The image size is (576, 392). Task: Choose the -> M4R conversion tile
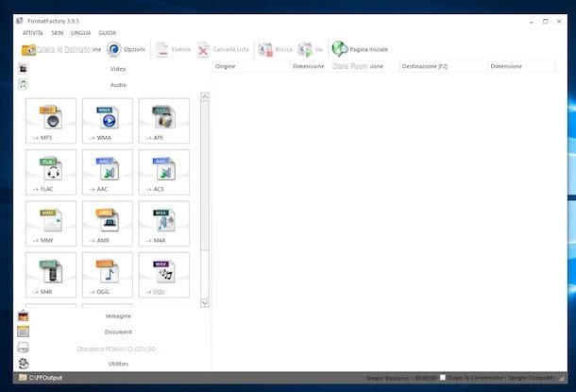tap(51, 275)
